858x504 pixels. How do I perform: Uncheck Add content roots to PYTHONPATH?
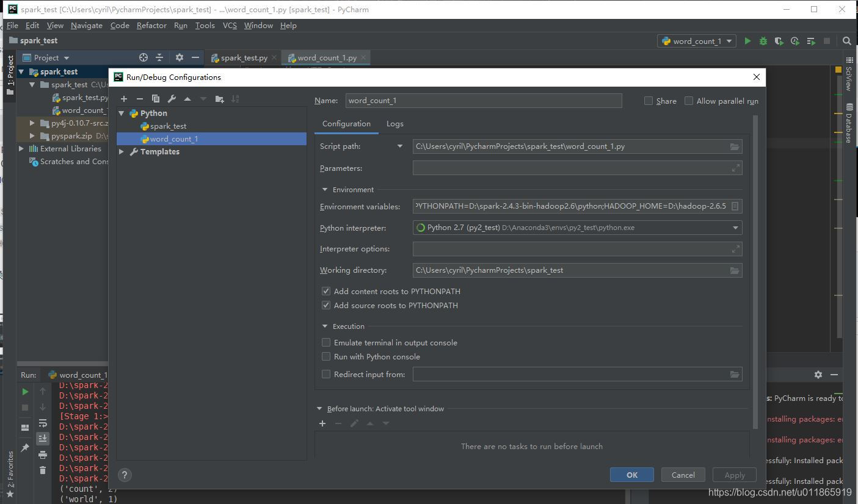click(x=326, y=291)
